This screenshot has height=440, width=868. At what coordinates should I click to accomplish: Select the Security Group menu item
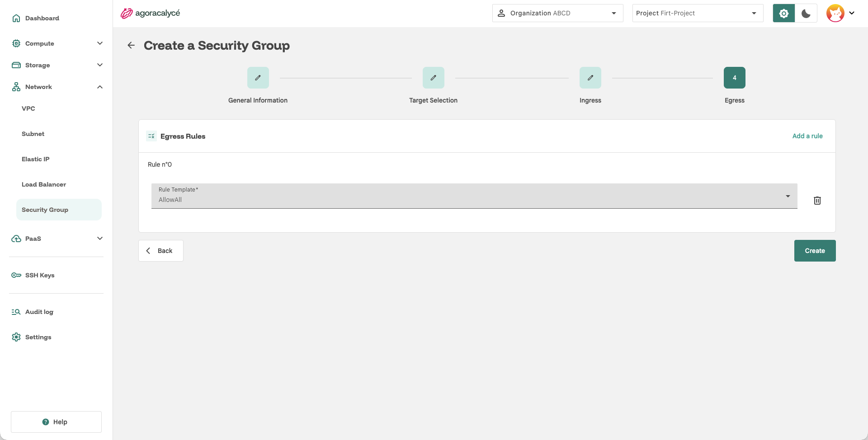(59, 210)
